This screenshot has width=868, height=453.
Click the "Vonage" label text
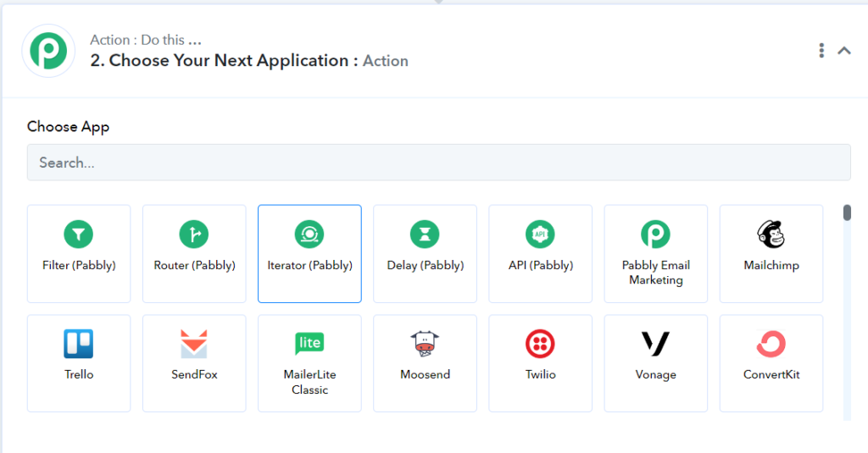[655, 375]
